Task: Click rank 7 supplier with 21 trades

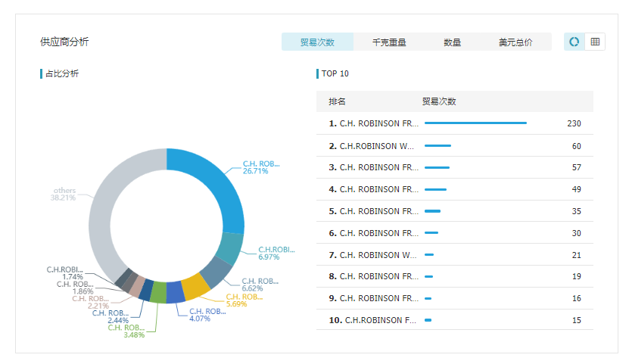Action: tap(374, 254)
